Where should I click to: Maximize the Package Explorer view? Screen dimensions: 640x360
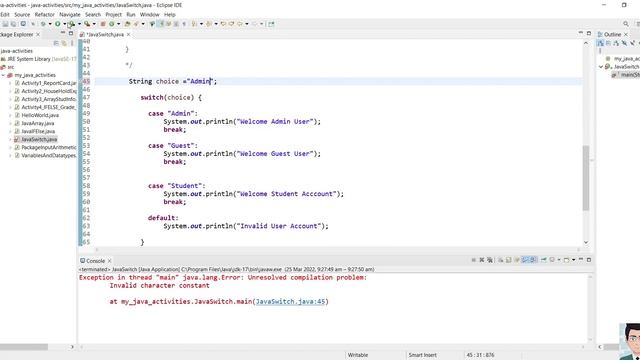(x=71, y=33)
